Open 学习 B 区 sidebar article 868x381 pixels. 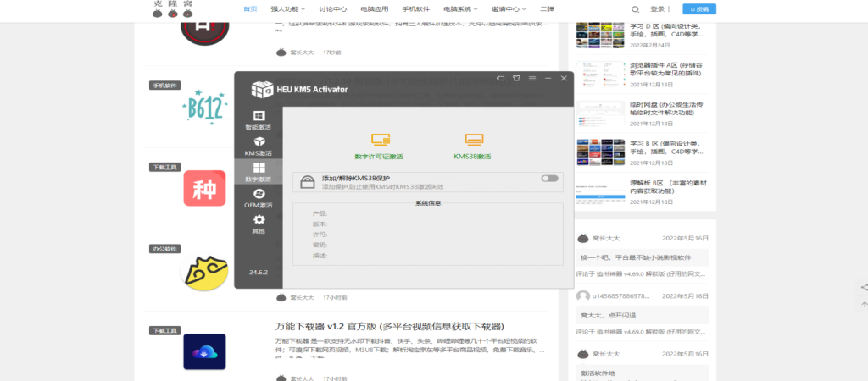click(x=667, y=147)
